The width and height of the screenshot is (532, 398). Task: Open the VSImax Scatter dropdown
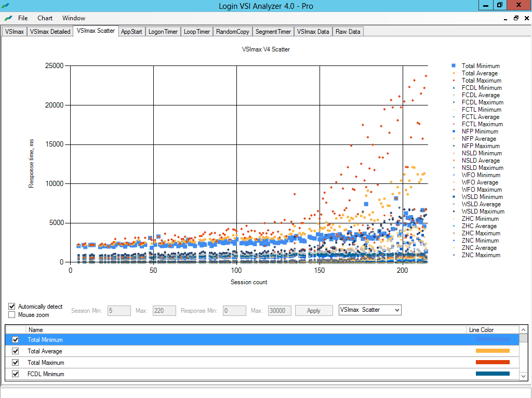[370, 310]
